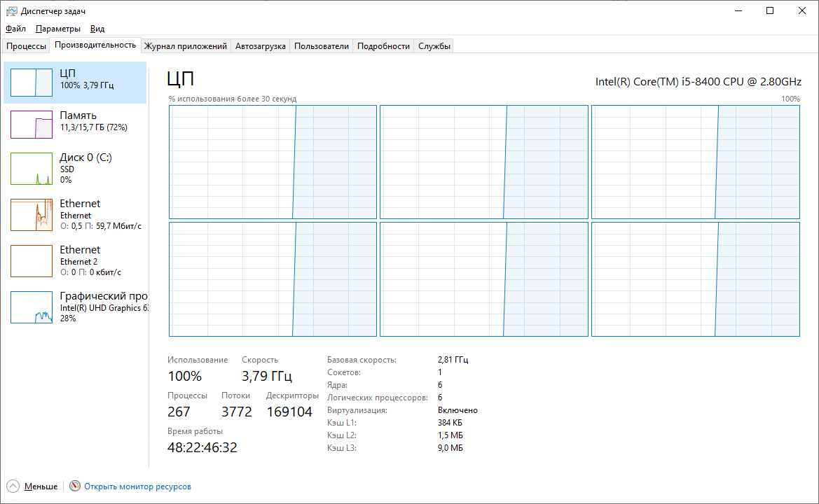Click the first Ethernet graph icon
The height and width of the screenshot is (504, 819).
[32, 215]
